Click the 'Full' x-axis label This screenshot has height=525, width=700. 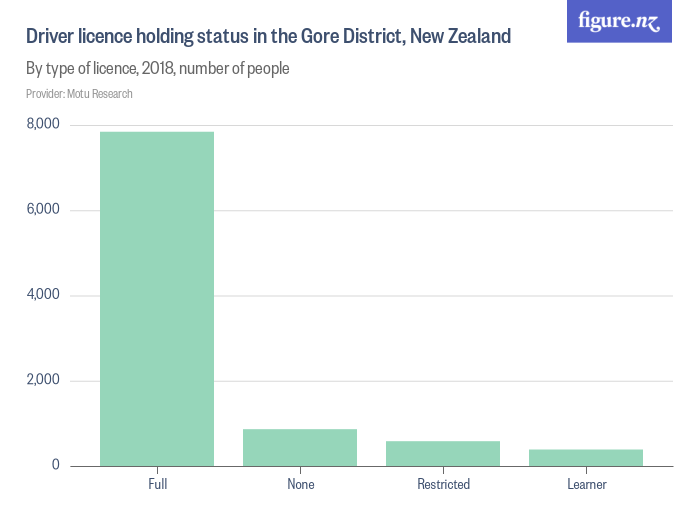coord(157,484)
